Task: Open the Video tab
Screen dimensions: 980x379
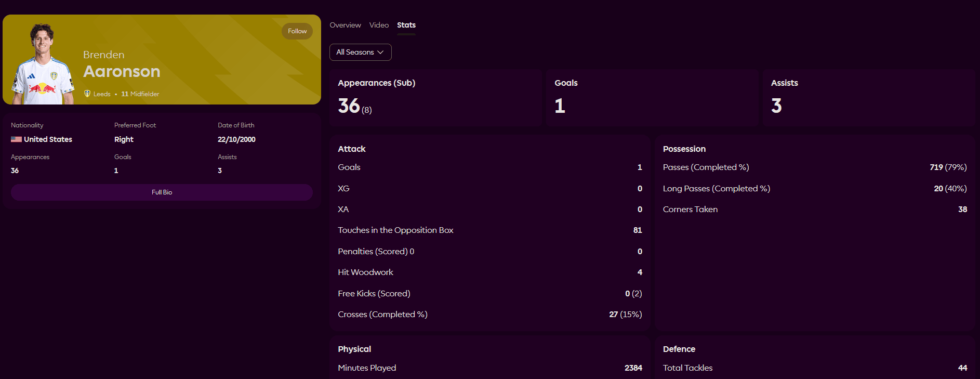Action: (x=379, y=25)
